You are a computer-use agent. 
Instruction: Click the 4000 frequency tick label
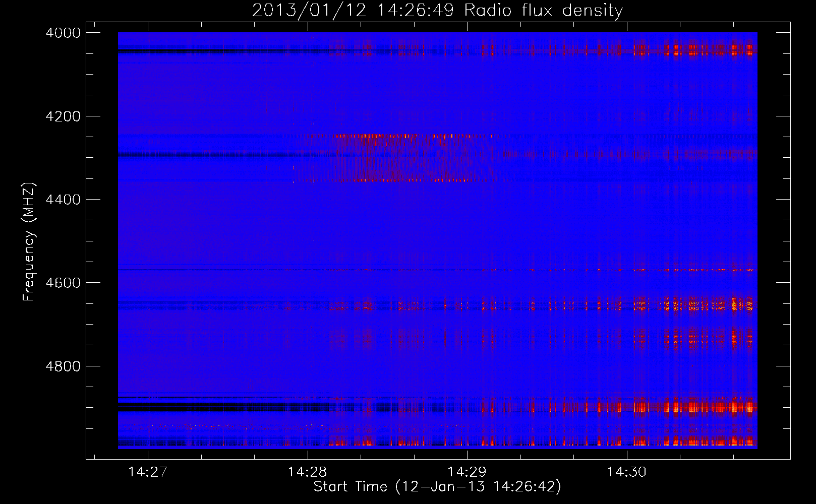(x=63, y=33)
